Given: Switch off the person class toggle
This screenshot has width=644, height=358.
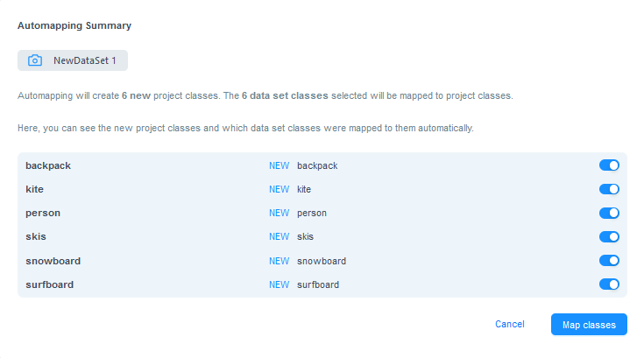Looking at the screenshot, I should tap(609, 213).
